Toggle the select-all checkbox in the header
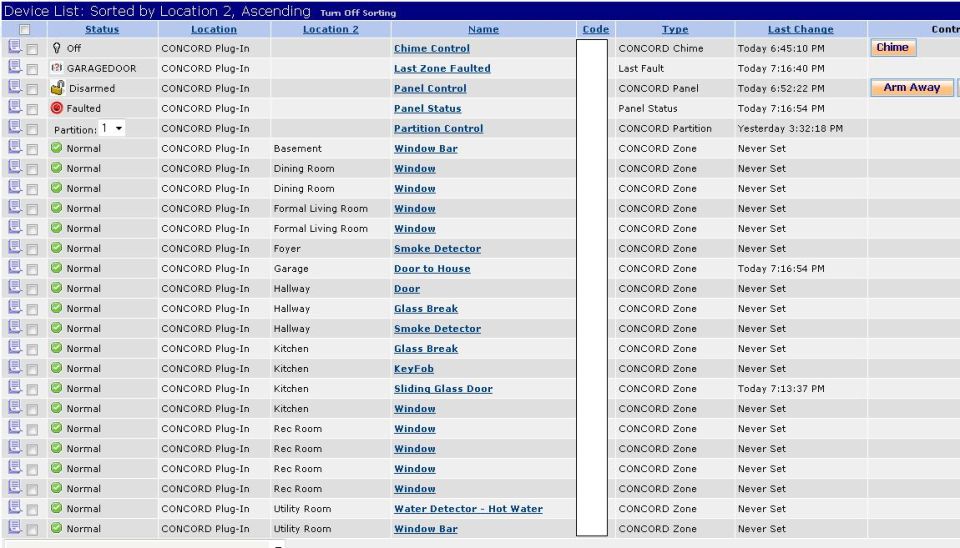The image size is (960, 548). (24, 29)
